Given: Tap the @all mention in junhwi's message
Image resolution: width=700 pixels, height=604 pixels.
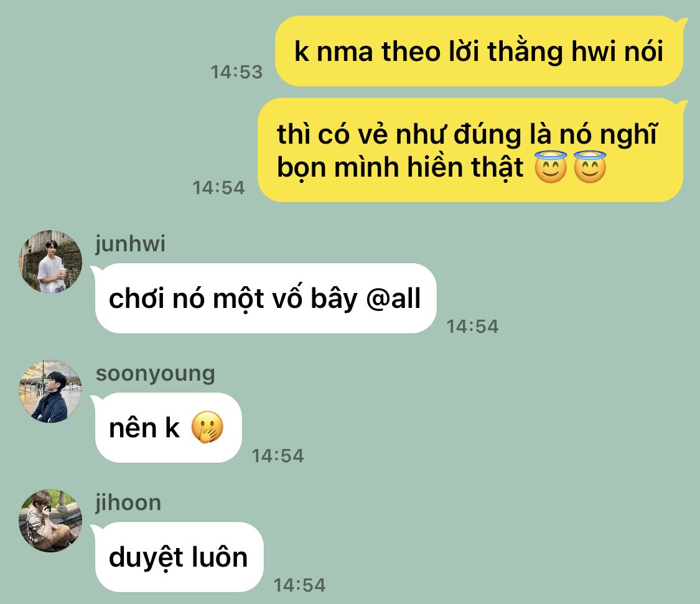Looking at the screenshot, I should coord(393,299).
